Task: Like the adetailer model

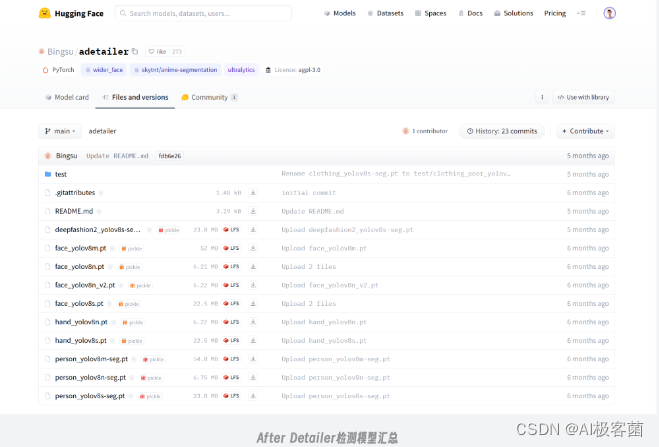Action: point(157,52)
